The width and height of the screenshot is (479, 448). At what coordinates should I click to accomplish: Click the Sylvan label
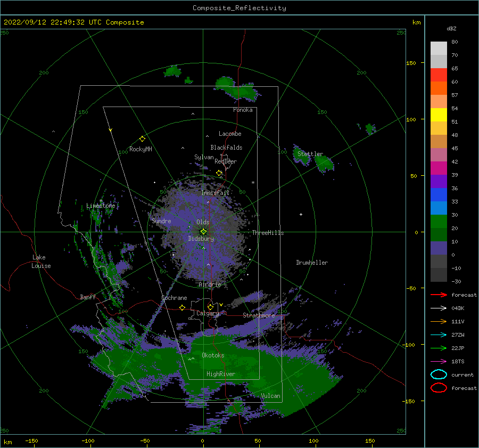click(x=204, y=157)
